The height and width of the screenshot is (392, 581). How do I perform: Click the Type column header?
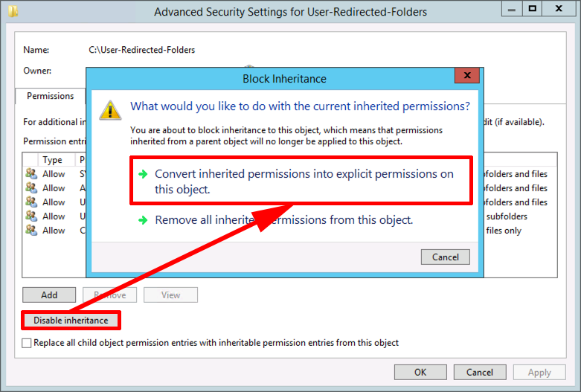pyautogui.click(x=52, y=160)
